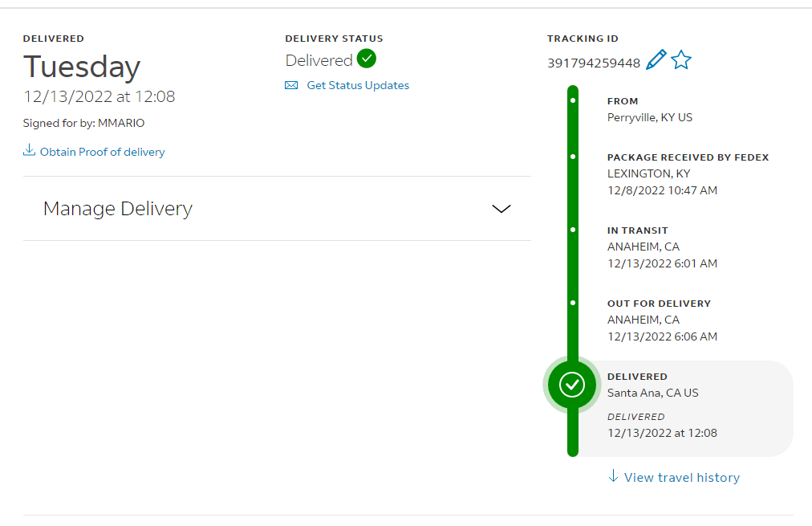Click the Package Received by FedEx timeline dot

click(x=573, y=157)
